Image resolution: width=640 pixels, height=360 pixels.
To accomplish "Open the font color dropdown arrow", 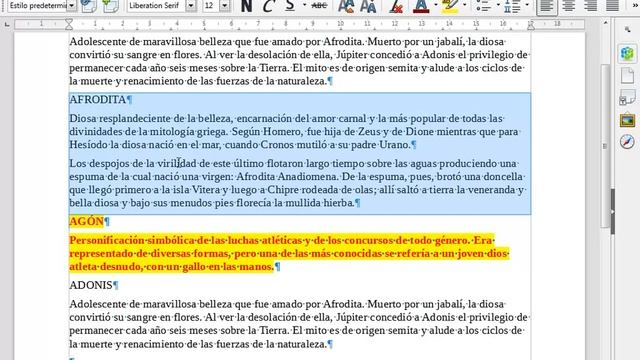I will coord(436,5).
